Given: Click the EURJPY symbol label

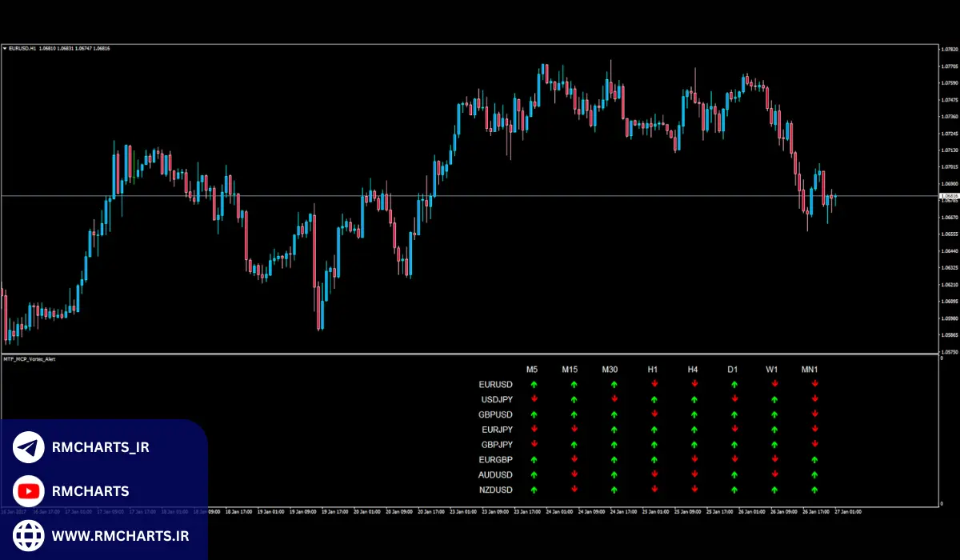Looking at the screenshot, I should coord(496,430).
